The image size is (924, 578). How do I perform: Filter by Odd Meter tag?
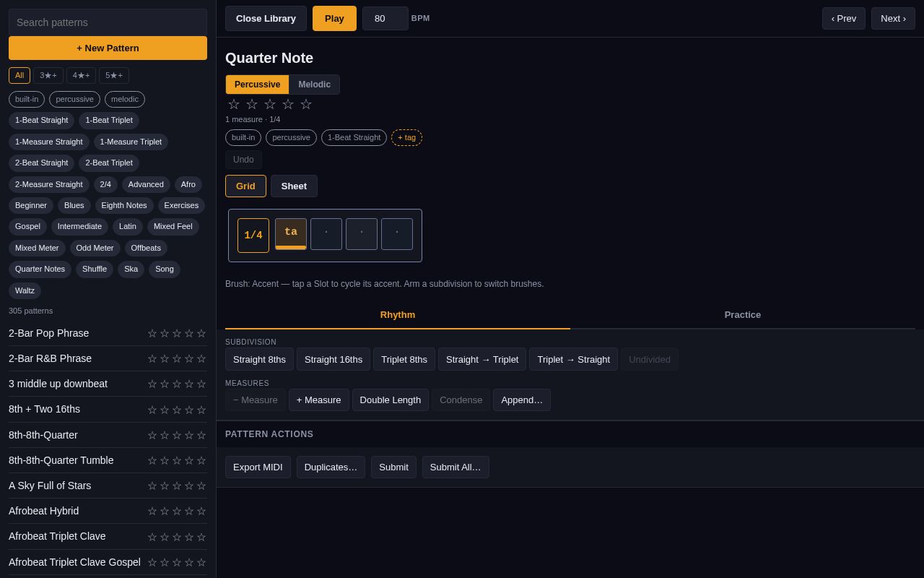95,248
